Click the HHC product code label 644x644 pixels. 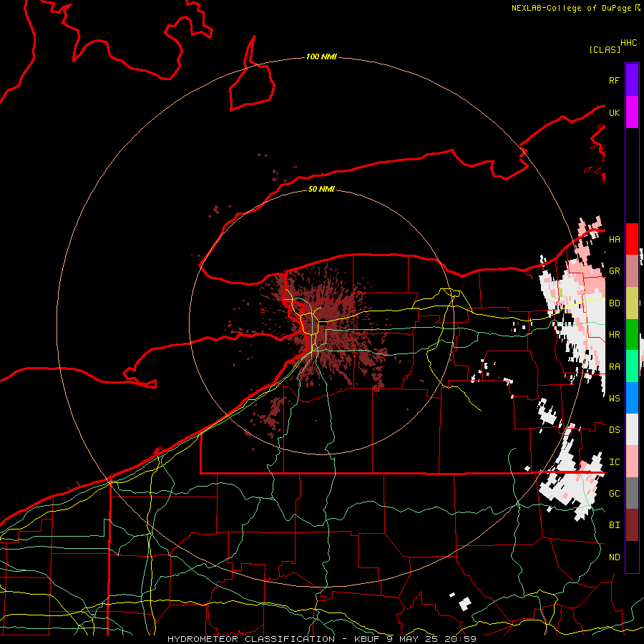(628, 43)
